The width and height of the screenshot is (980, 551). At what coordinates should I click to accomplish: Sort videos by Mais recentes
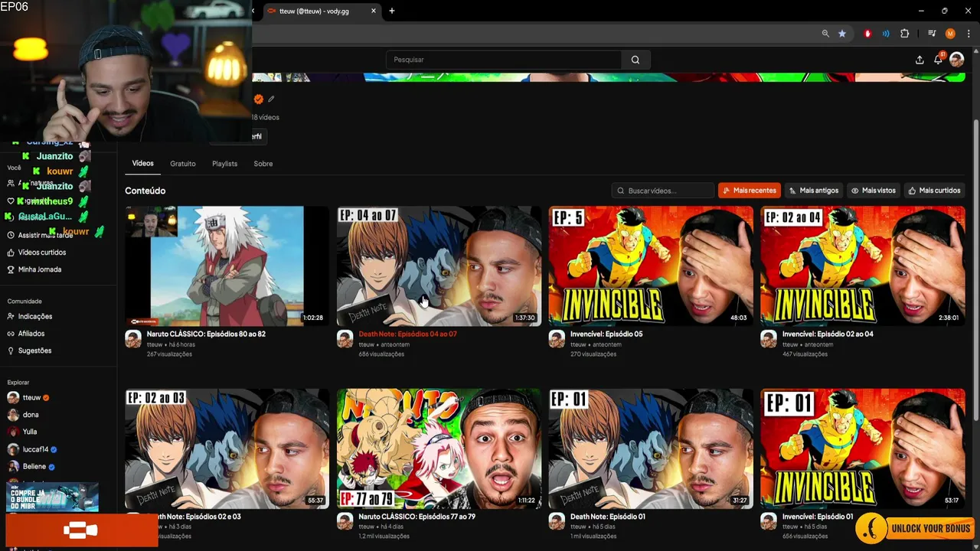(749, 191)
